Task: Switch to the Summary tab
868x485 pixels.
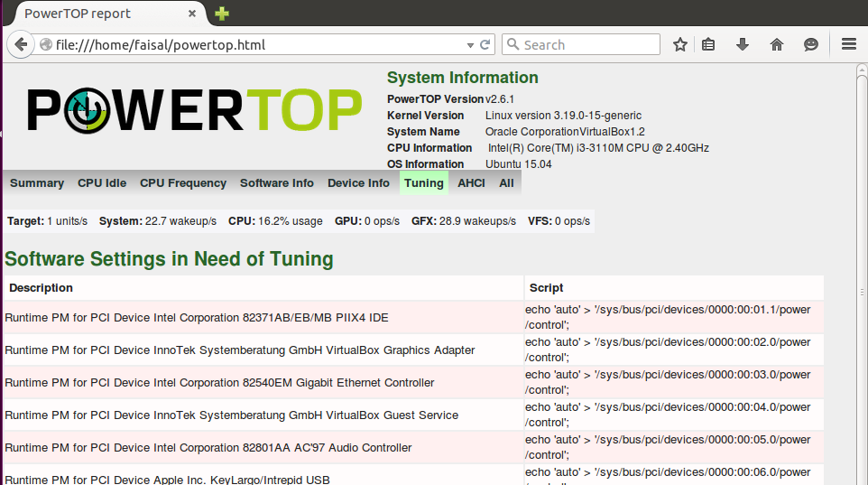Action: tap(36, 183)
